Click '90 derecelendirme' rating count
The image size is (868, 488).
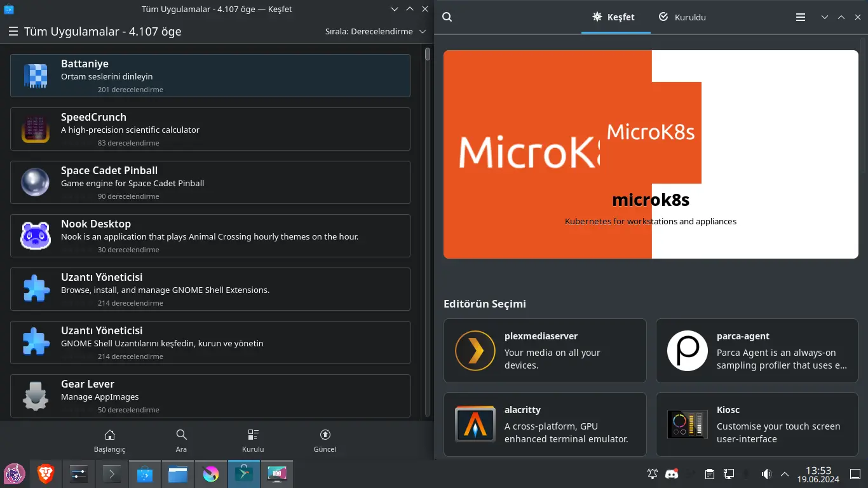pos(128,196)
